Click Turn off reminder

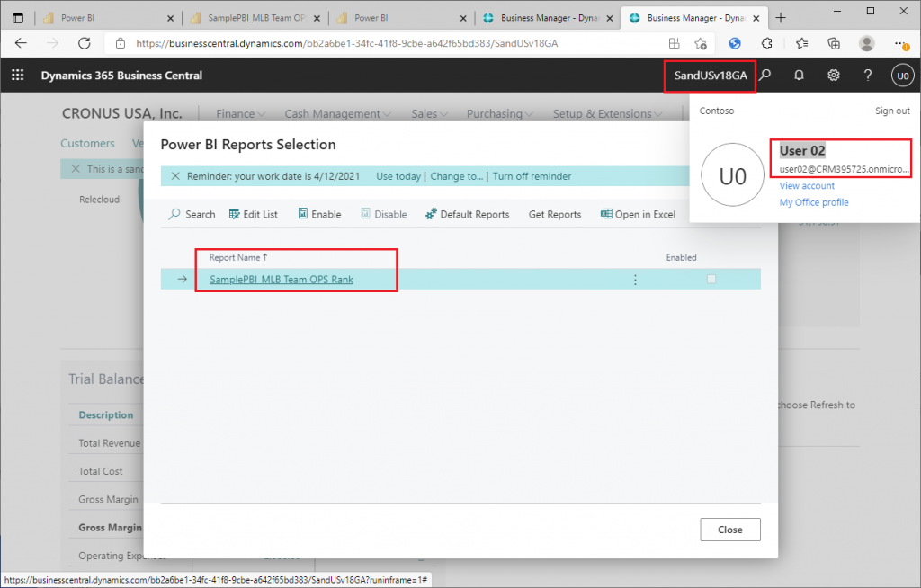pyautogui.click(x=532, y=176)
